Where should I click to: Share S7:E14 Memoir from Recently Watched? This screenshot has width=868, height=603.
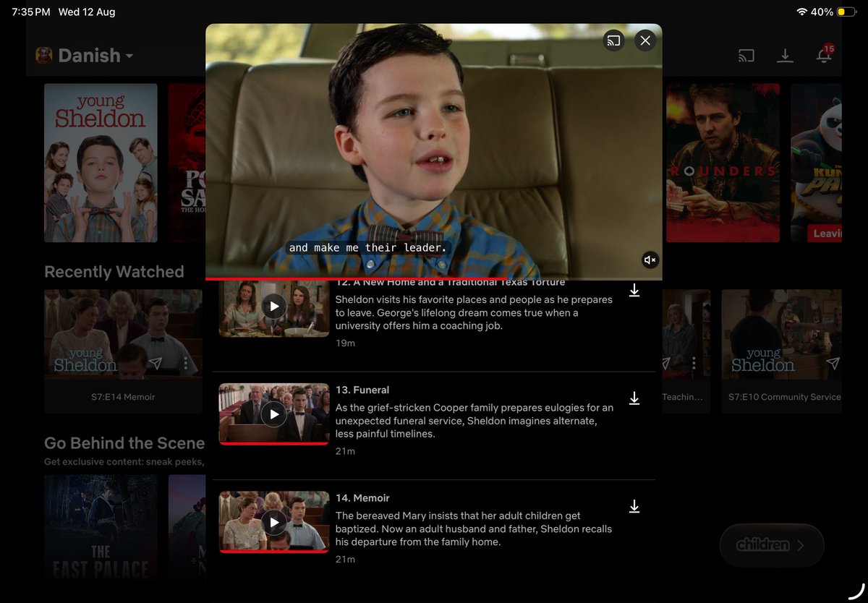156,363
